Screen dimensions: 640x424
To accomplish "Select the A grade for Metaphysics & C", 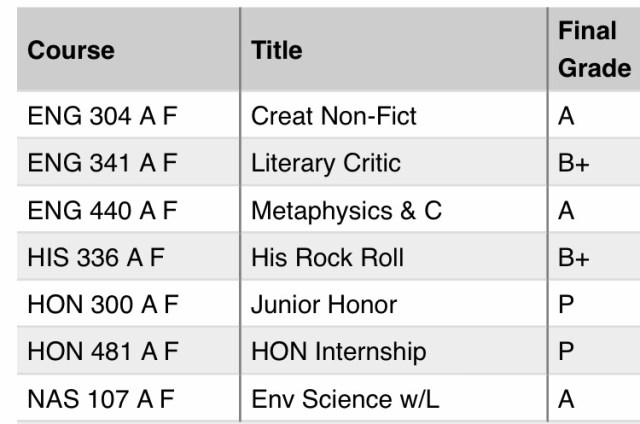I will click(566, 211).
